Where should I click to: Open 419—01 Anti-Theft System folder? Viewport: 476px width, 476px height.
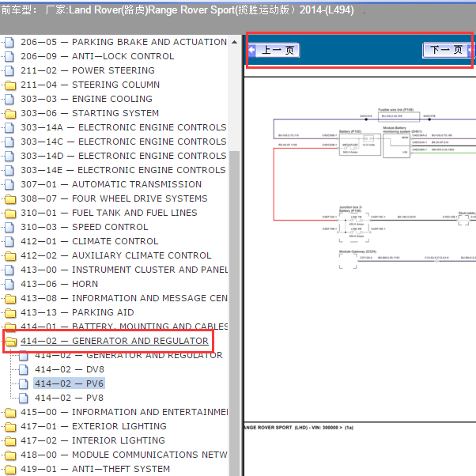(95, 469)
